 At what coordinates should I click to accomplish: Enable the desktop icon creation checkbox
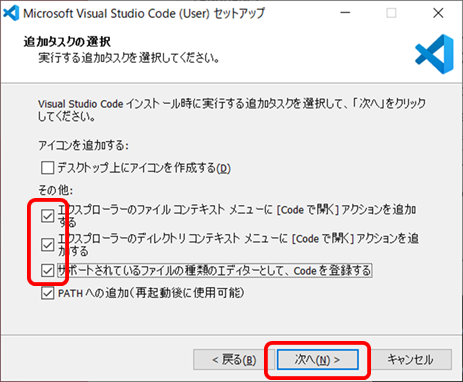[x=47, y=168]
